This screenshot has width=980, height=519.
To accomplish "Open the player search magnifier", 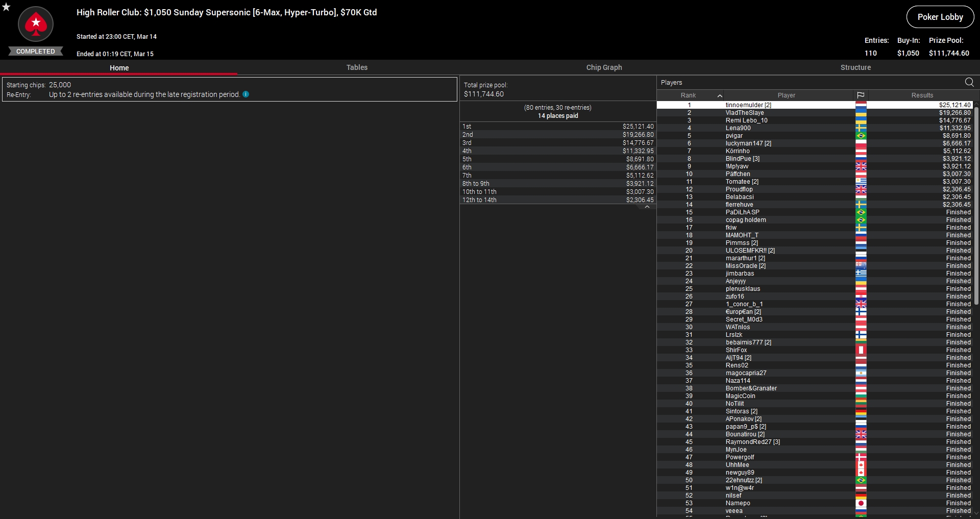I will tap(969, 82).
